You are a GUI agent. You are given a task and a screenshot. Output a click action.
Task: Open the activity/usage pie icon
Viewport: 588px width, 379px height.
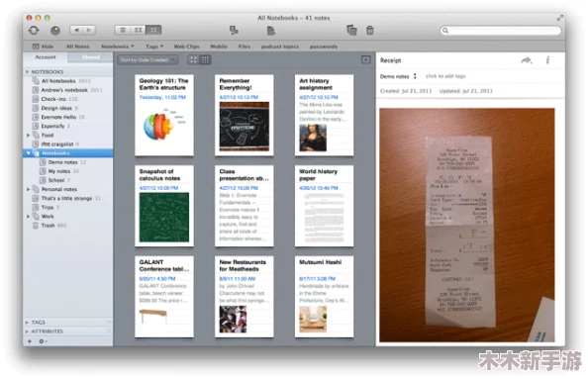55,31
